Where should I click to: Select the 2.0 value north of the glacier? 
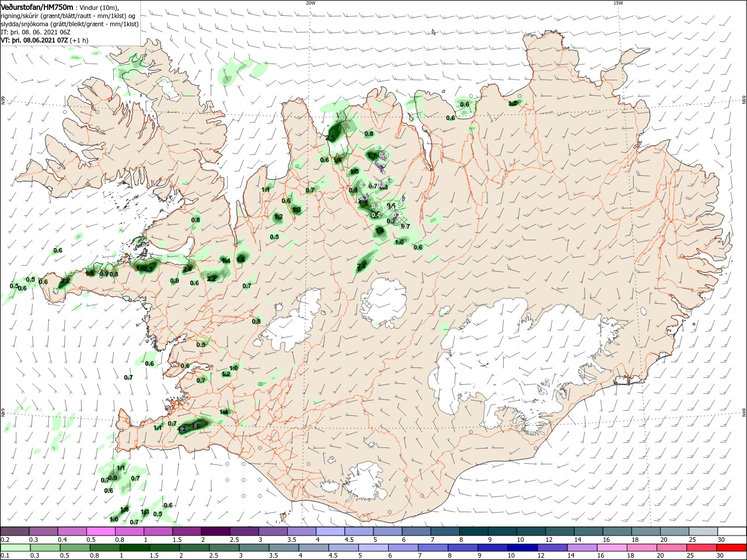(x=361, y=266)
